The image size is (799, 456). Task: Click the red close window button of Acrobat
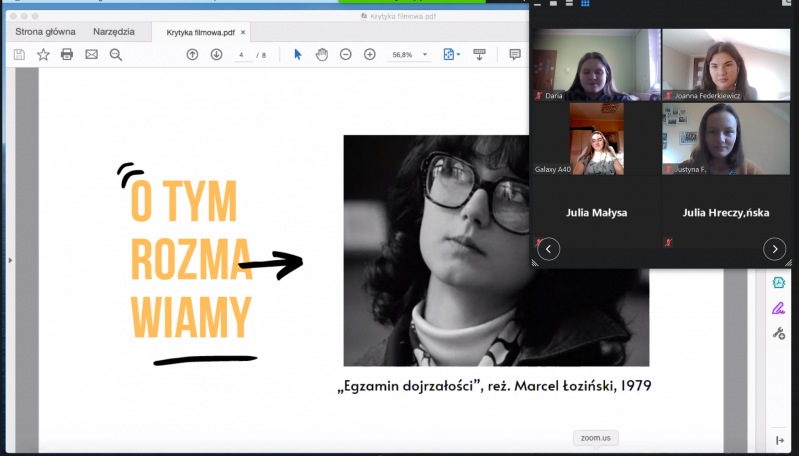[x=13, y=16]
